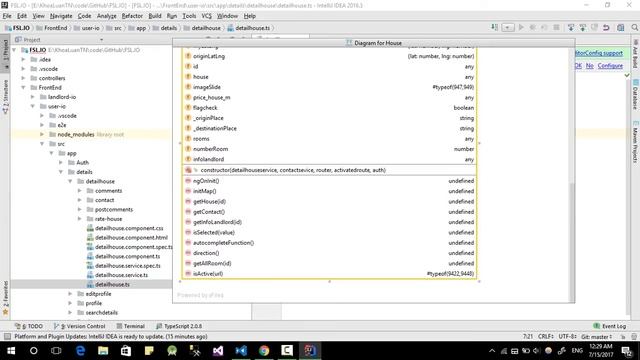Expand the controllers folder

[x=23, y=78]
